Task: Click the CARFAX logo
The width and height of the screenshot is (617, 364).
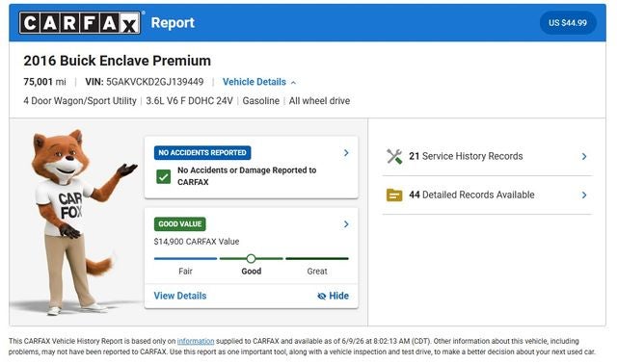Action: (80, 23)
